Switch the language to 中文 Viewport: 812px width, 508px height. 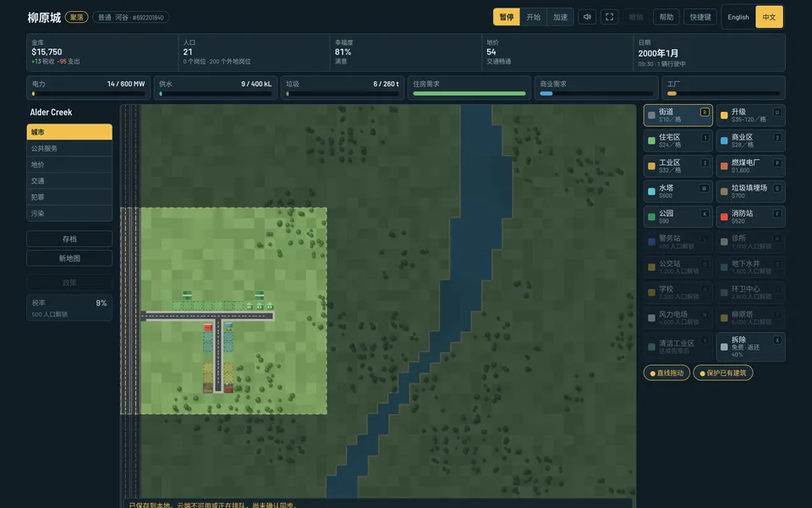point(769,17)
